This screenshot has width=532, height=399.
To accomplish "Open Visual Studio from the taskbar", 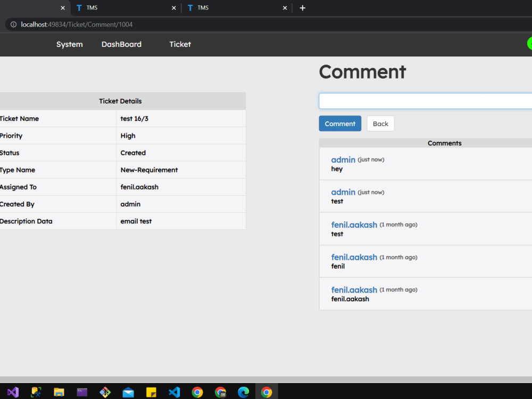I will click(x=13, y=392).
